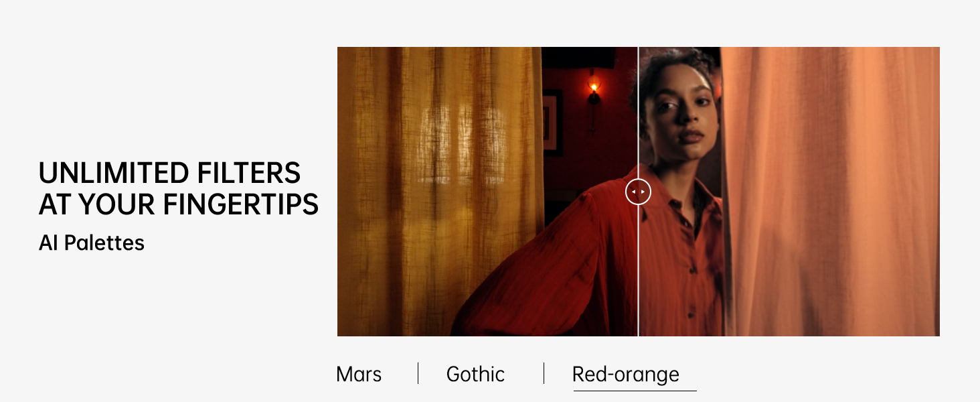Switch to the Gothic palette tab
Image resolution: width=980 pixels, height=402 pixels.
pos(475,374)
